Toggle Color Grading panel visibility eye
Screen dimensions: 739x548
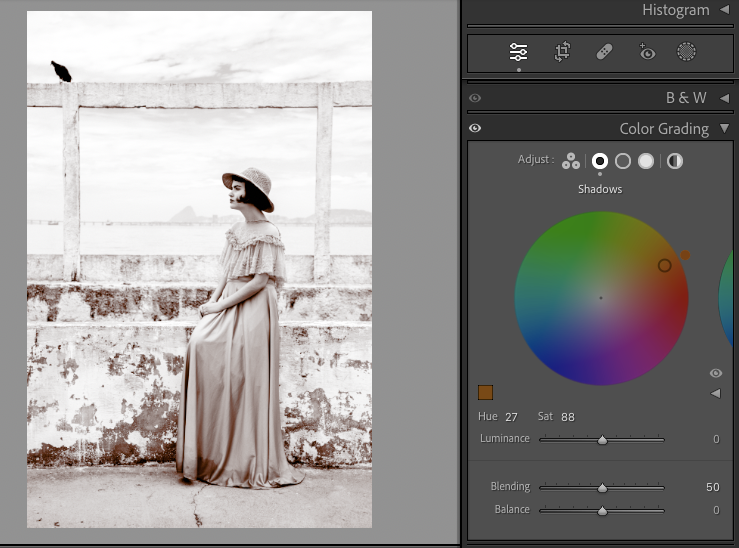tap(475, 128)
